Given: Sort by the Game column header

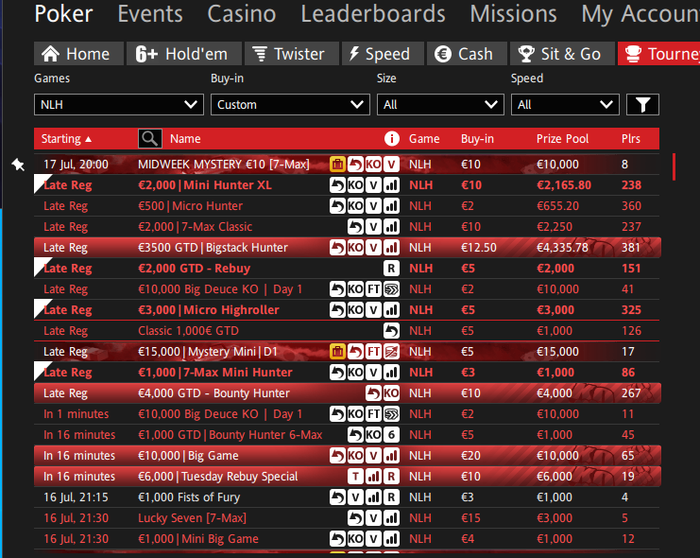Looking at the screenshot, I should (x=424, y=139).
